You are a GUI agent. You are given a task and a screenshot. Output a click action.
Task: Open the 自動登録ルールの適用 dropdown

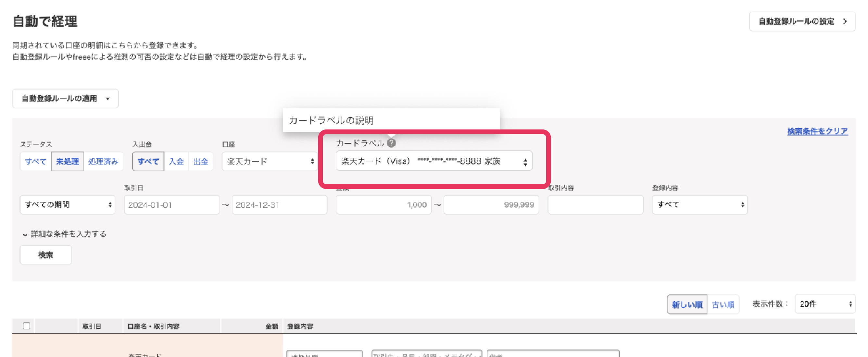click(65, 98)
